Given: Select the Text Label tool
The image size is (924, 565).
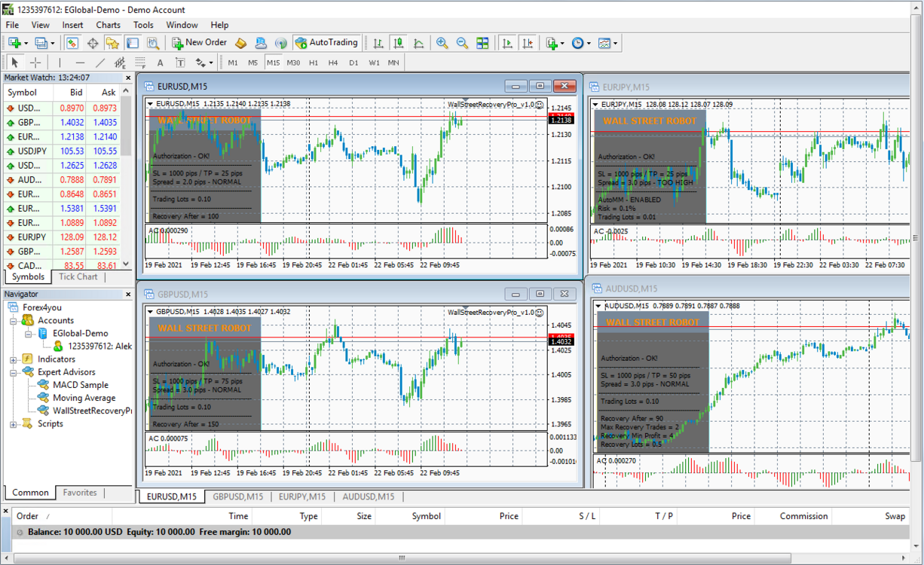Looking at the screenshot, I should [180, 63].
